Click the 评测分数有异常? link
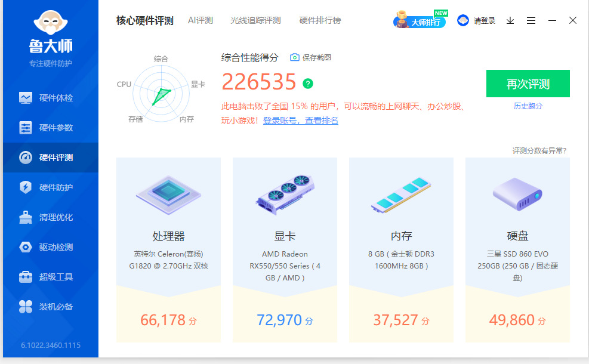 click(539, 150)
